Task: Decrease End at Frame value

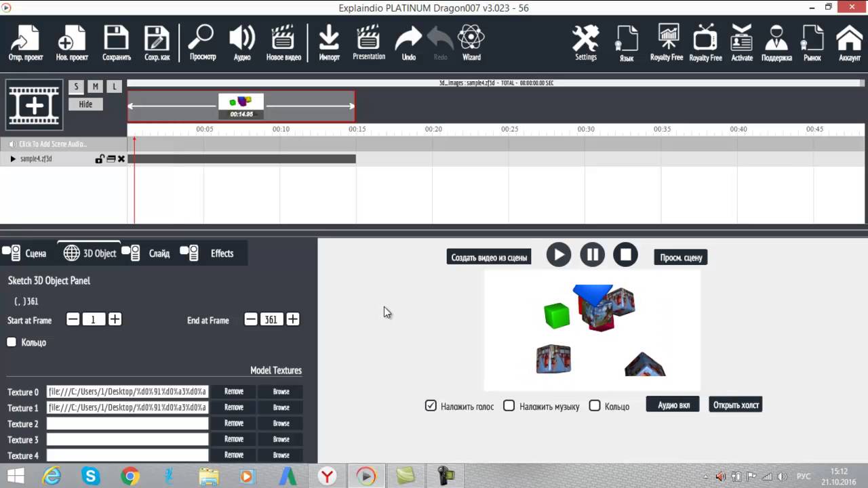Action: click(251, 319)
